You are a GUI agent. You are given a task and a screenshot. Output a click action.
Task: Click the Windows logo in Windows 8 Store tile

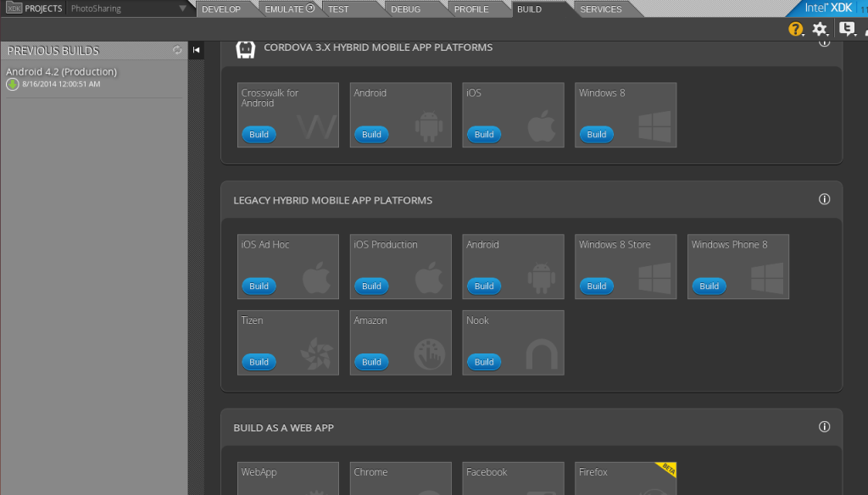(x=654, y=279)
